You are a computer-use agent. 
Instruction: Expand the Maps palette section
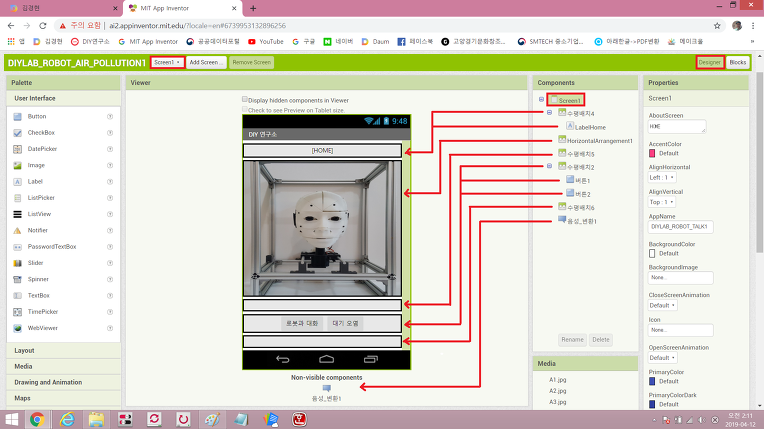click(64, 398)
